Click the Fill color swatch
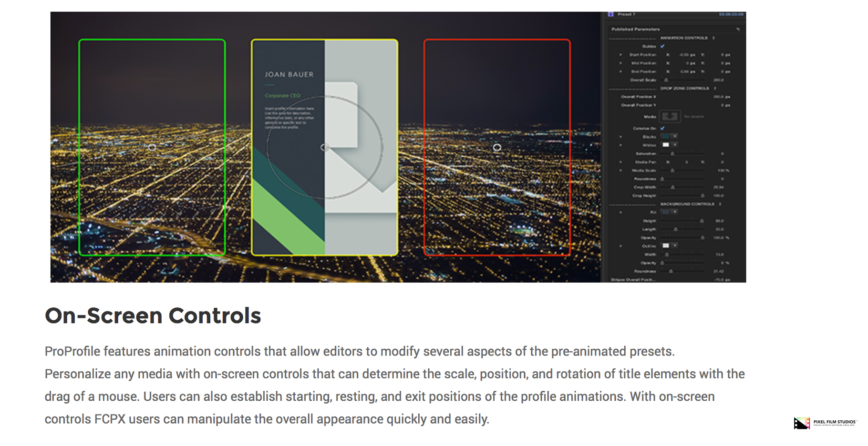Screen dimensions: 868x446 click(666, 212)
